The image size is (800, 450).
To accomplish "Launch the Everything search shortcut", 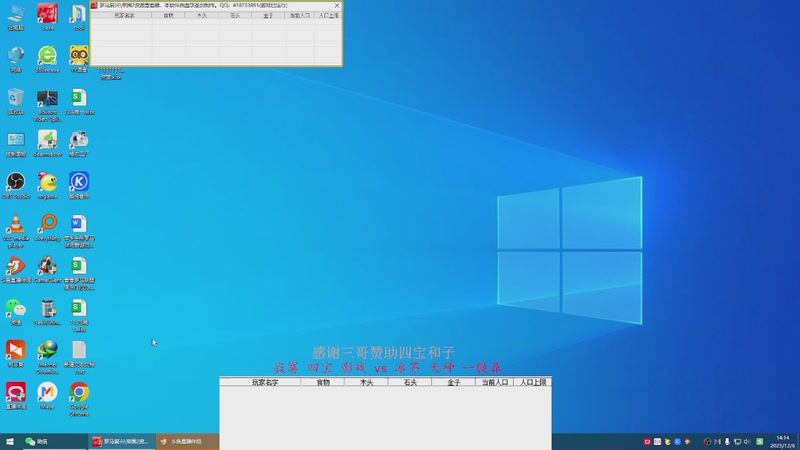I will point(48,227).
